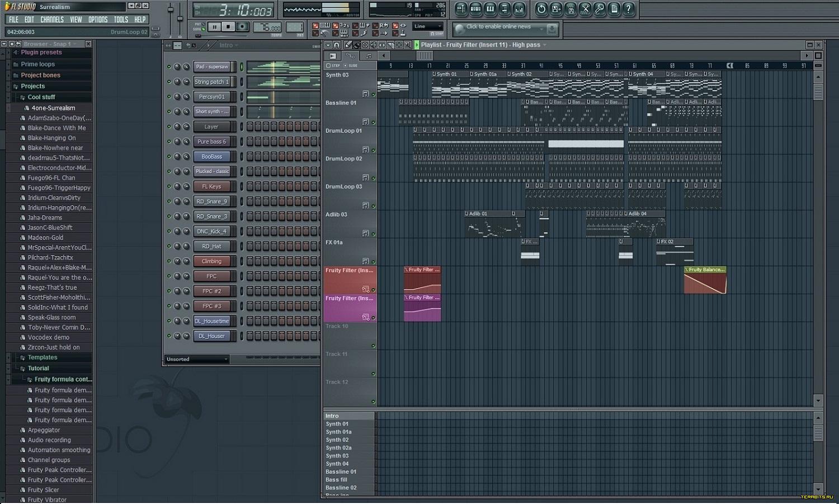Open the CHANNELS menu
This screenshot has height=504, width=839.
[51, 20]
